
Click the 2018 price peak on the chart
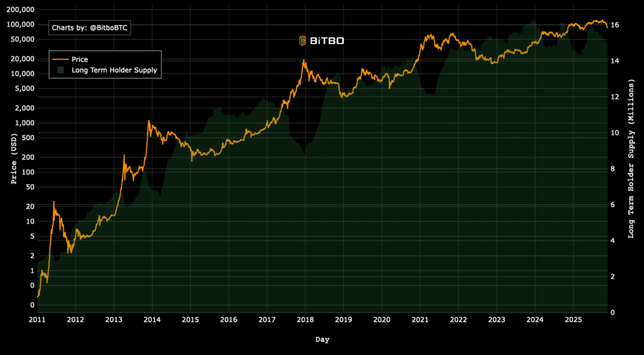(304, 60)
